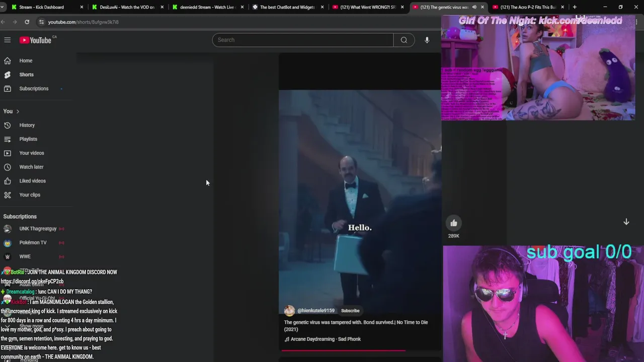This screenshot has width=644, height=362.
Task: Close the DesiLuvAi tab
Action: tap(162, 7)
